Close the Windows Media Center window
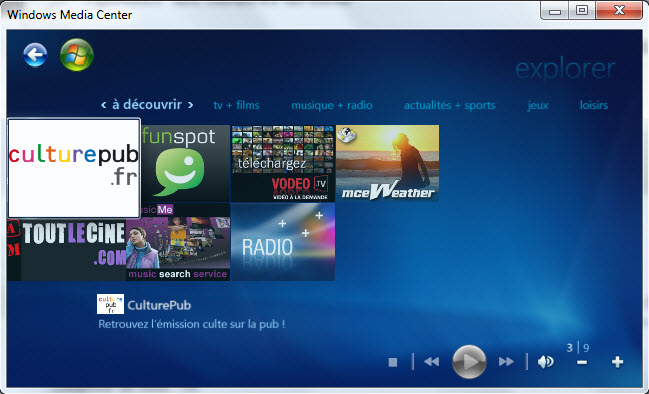This screenshot has height=394, width=649. [x=619, y=11]
